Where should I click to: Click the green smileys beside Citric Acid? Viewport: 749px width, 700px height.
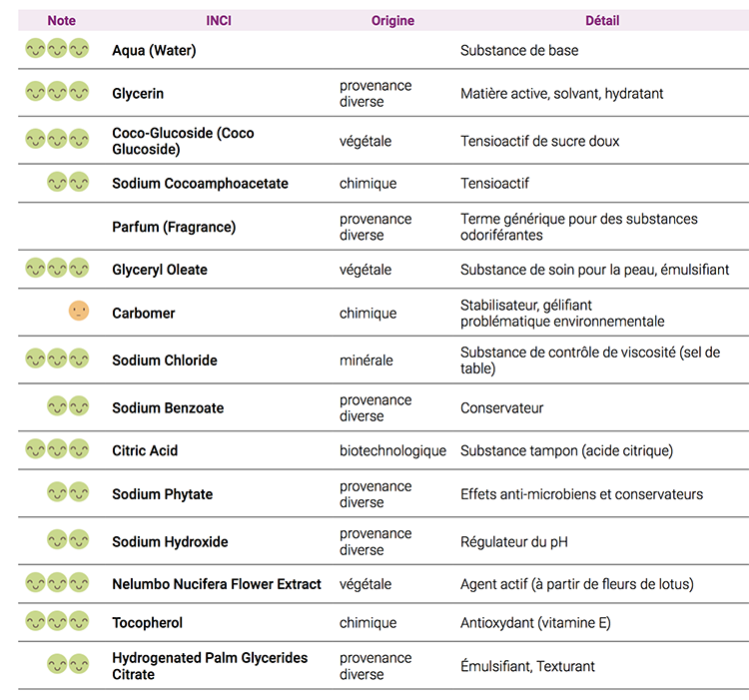coord(57,449)
